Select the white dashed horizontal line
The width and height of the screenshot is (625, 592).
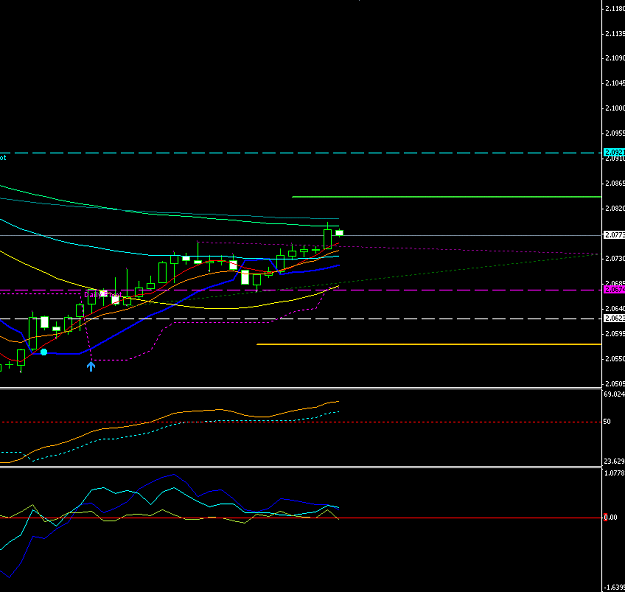[301, 319]
